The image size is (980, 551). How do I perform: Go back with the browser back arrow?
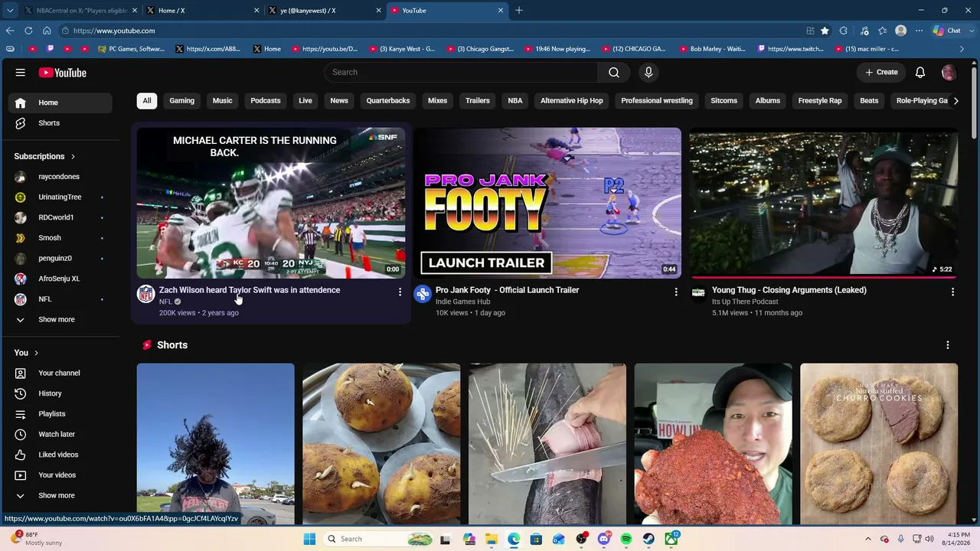[10, 31]
